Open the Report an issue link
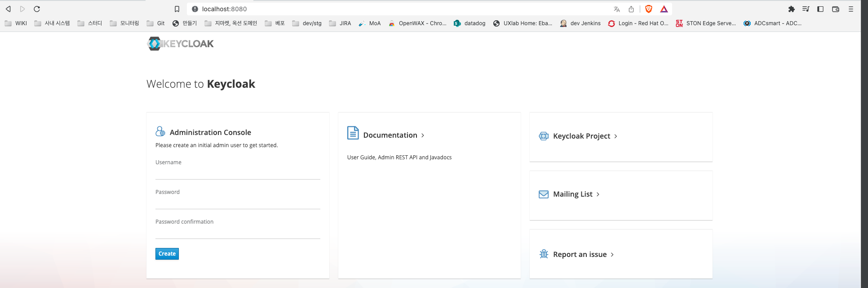 580,255
